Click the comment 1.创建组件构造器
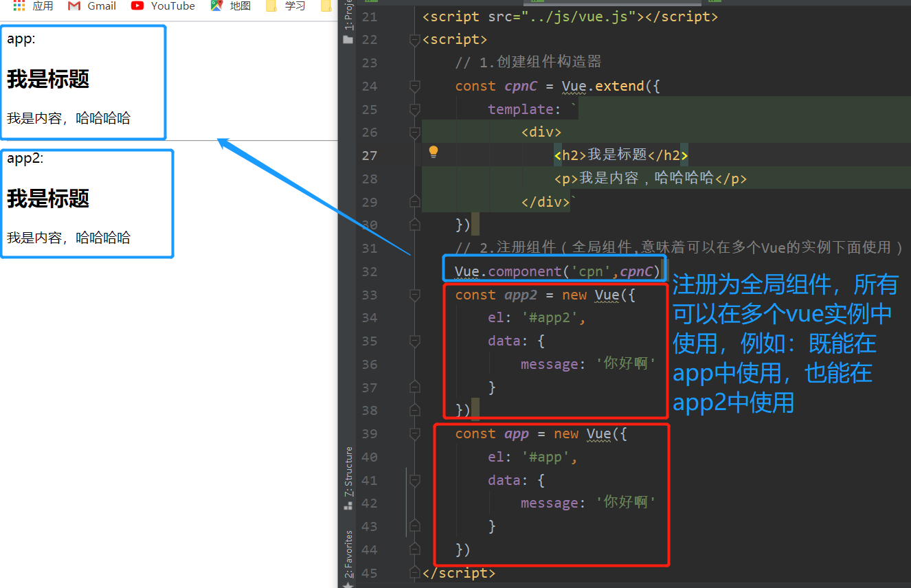This screenshot has height=588, width=911. tap(528, 62)
